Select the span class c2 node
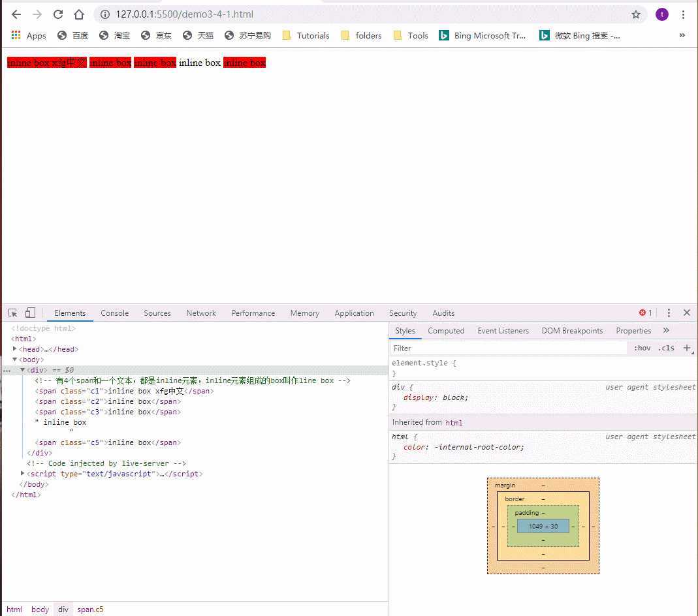698x616 pixels. 108,401
